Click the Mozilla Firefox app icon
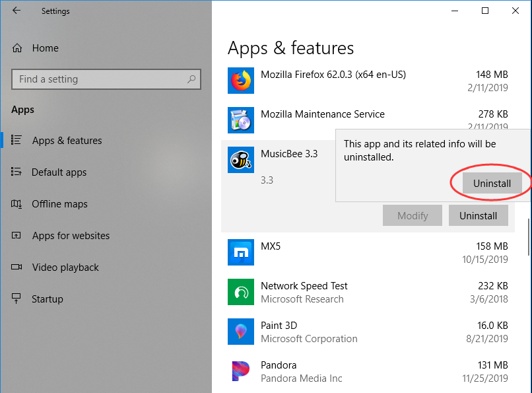Viewport: 532px width, 393px height. click(x=241, y=81)
